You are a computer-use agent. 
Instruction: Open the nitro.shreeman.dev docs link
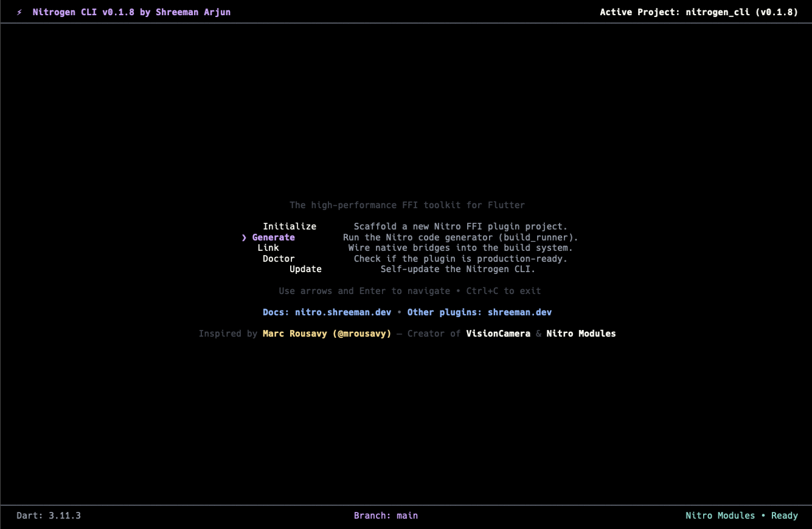(x=343, y=312)
